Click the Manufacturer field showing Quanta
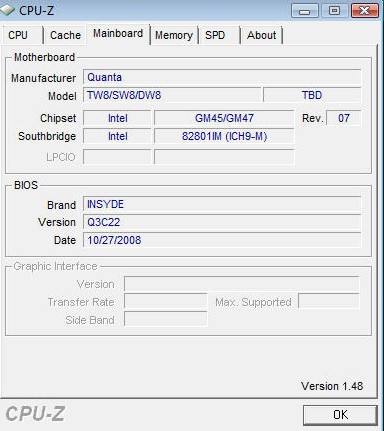Screen dimensions: 384x431 222,77
